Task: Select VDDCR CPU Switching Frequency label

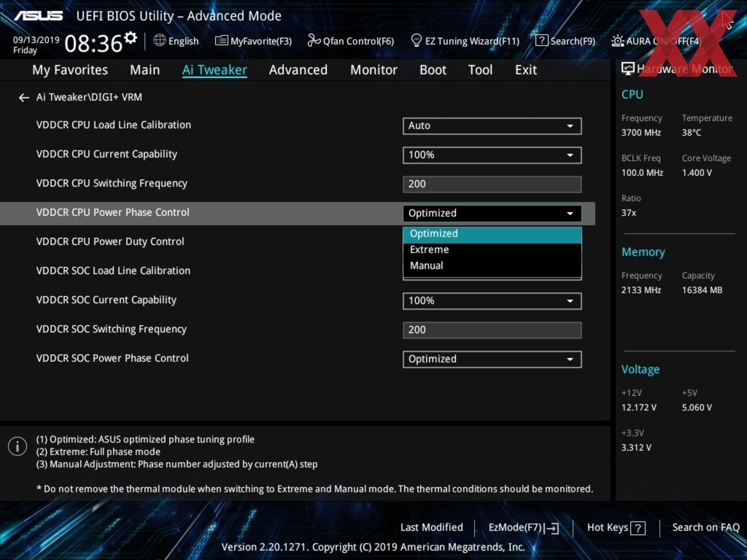Action: pos(112,183)
